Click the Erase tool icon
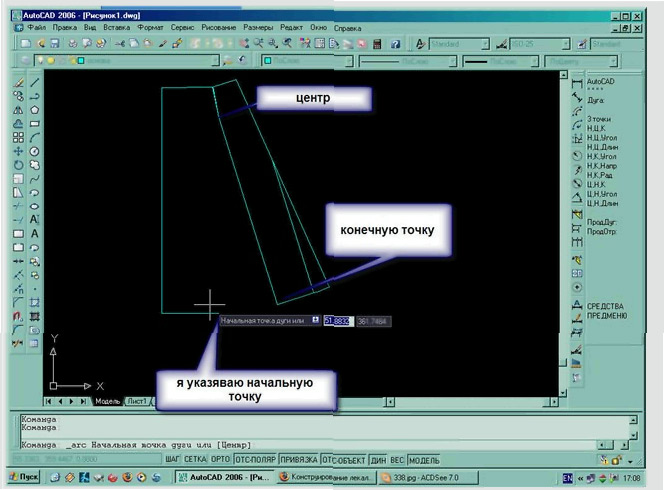This screenshot has height=490, width=664. click(19, 82)
